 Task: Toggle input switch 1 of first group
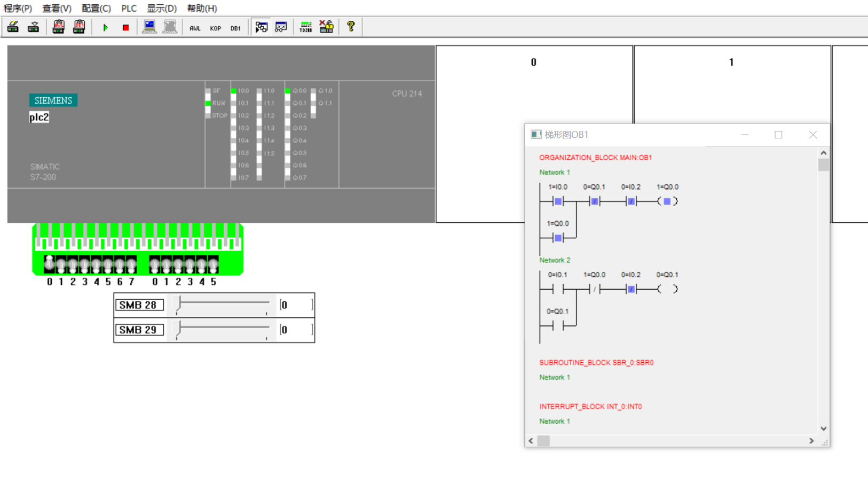tap(61, 264)
